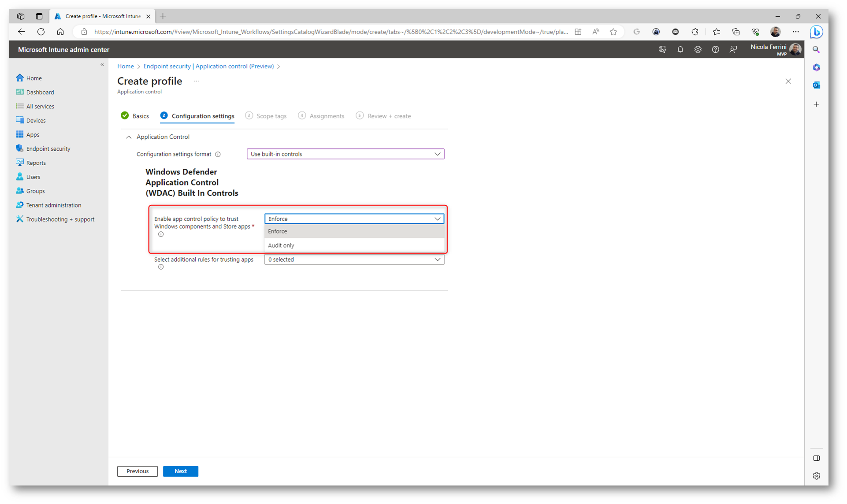Go to Assignments step
The image size is (847, 504).
tap(321, 116)
